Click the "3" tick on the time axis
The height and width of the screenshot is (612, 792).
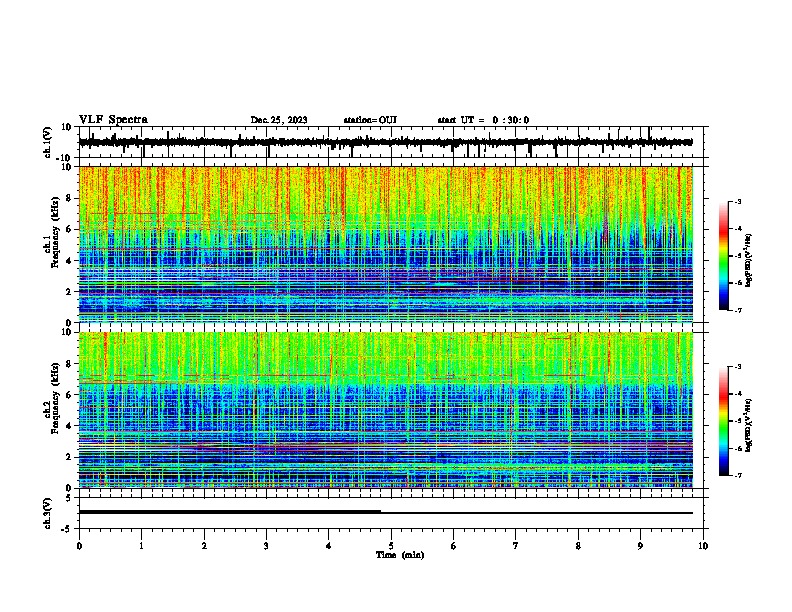266,546
